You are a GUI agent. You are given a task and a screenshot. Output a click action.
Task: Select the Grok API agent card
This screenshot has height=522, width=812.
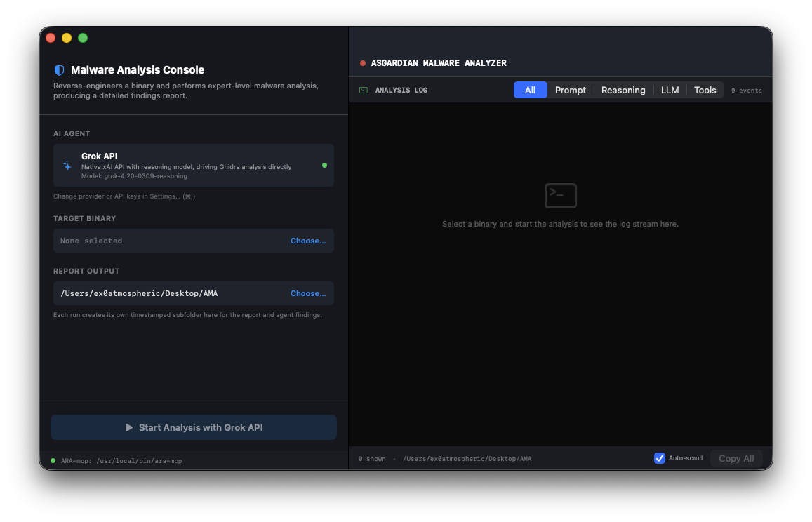point(194,166)
